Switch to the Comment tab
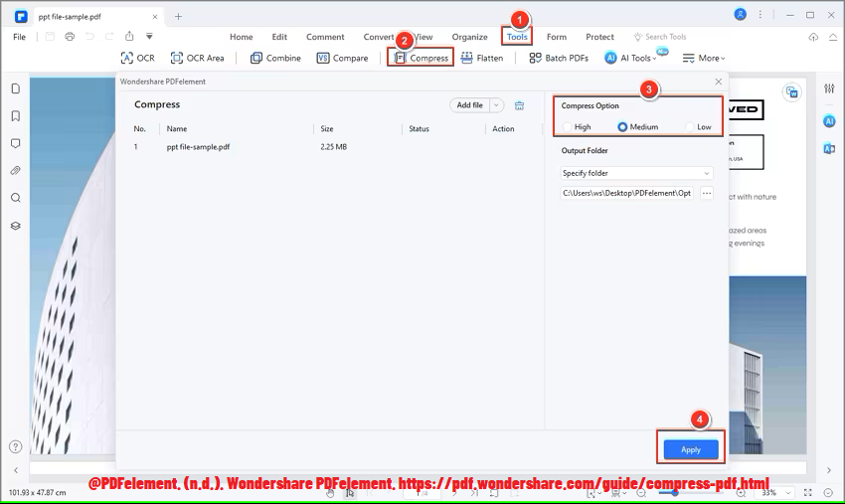Screen dimensions: 845x504 click(325, 37)
